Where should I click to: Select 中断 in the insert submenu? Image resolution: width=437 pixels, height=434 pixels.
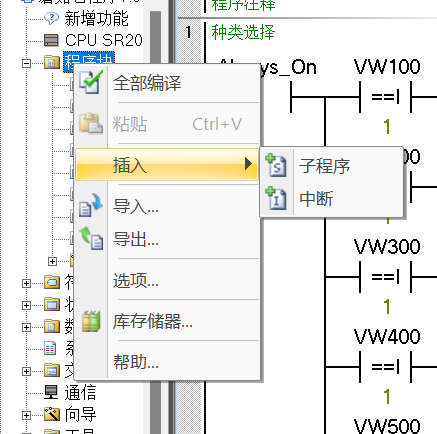[331, 198]
